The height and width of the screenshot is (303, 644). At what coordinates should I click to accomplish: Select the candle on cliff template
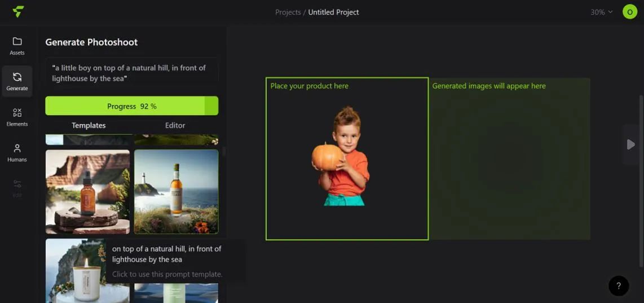(75, 271)
